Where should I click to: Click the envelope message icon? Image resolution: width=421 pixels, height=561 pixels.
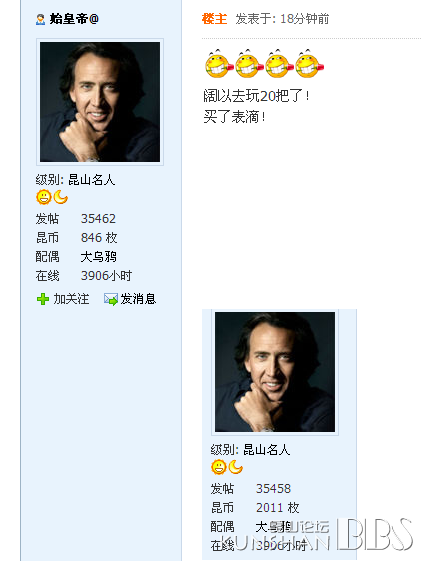(x=111, y=299)
